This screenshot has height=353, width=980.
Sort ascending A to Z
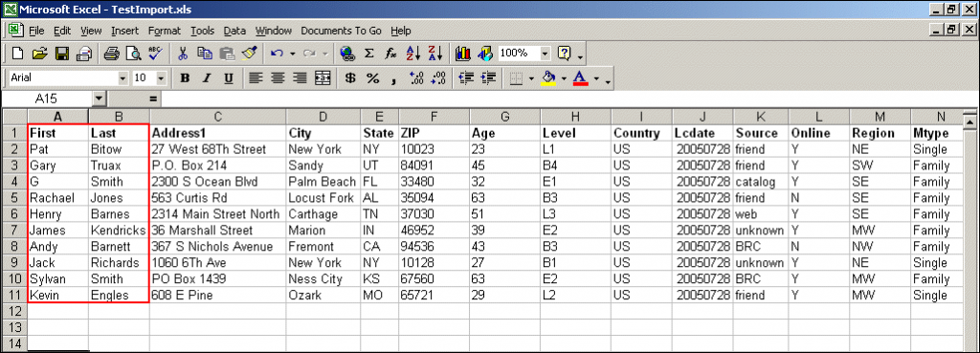pos(413,54)
